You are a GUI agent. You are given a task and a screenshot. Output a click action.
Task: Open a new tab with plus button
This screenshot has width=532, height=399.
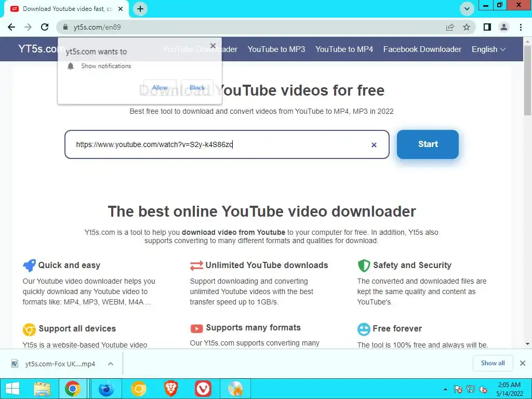(x=140, y=9)
